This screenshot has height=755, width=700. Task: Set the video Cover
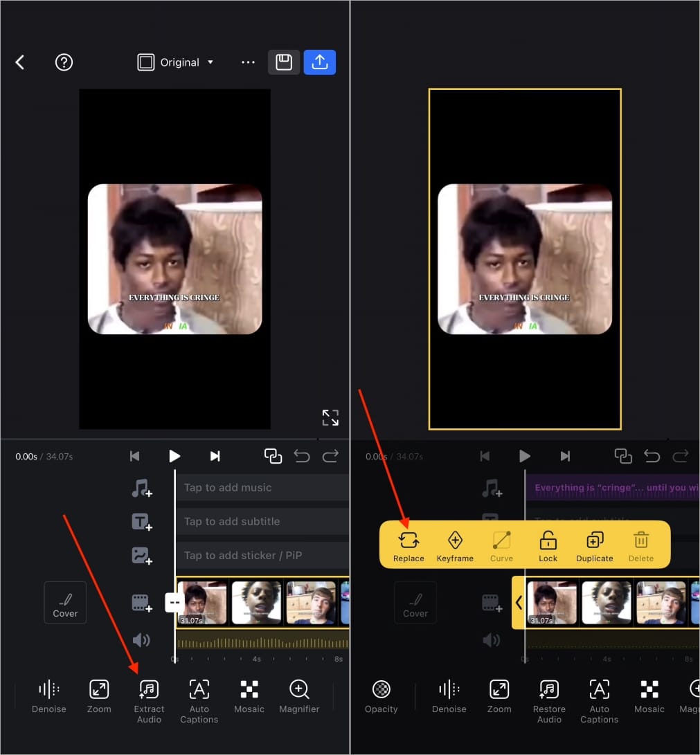(65, 602)
